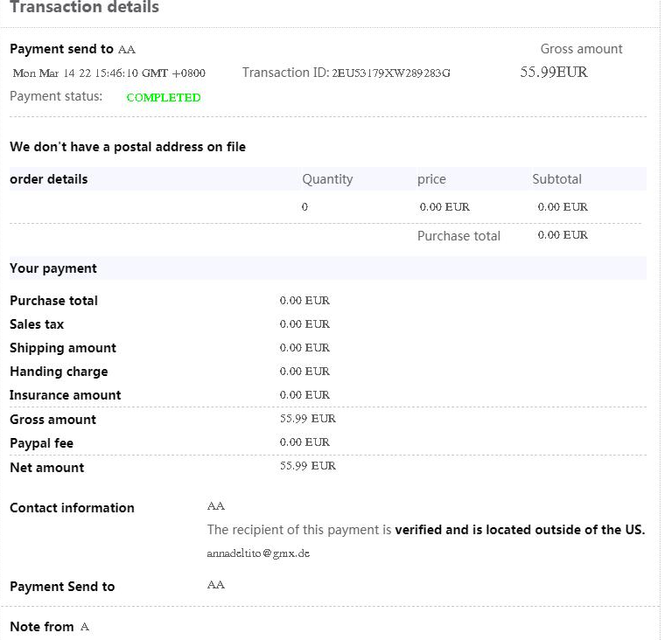Click the Subtotal column header
This screenshot has width=672, height=640.
coord(556,179)
